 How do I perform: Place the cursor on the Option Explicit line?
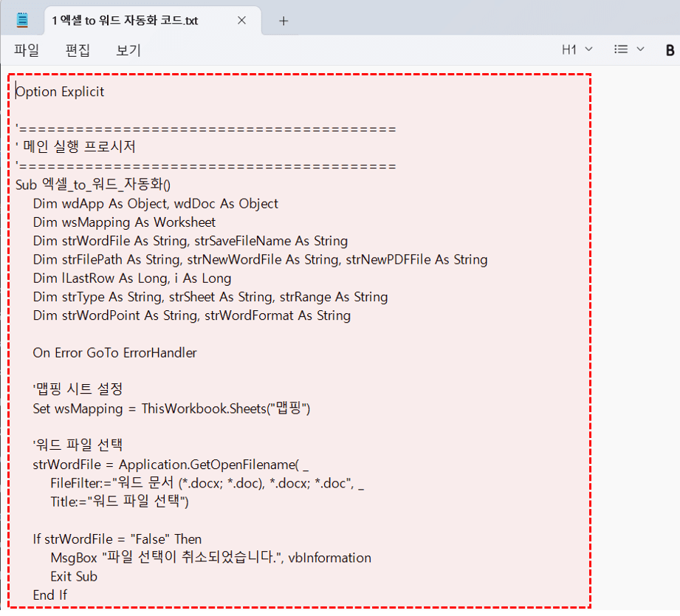[x=59, y=92]
